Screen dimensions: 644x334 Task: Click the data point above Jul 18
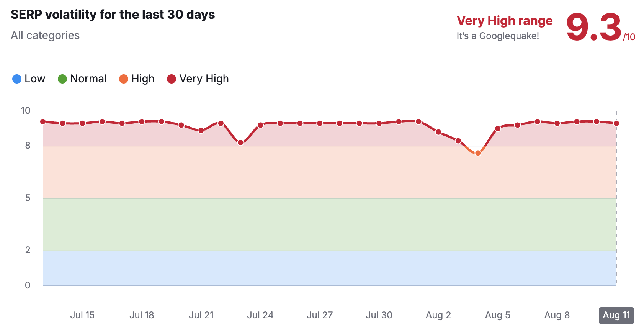[142, 121]
